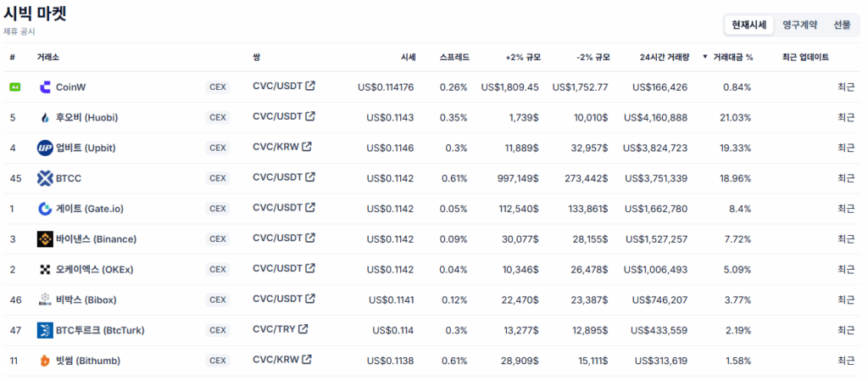
Task: Click the Upbit logo icon
Action: point(45,148)
